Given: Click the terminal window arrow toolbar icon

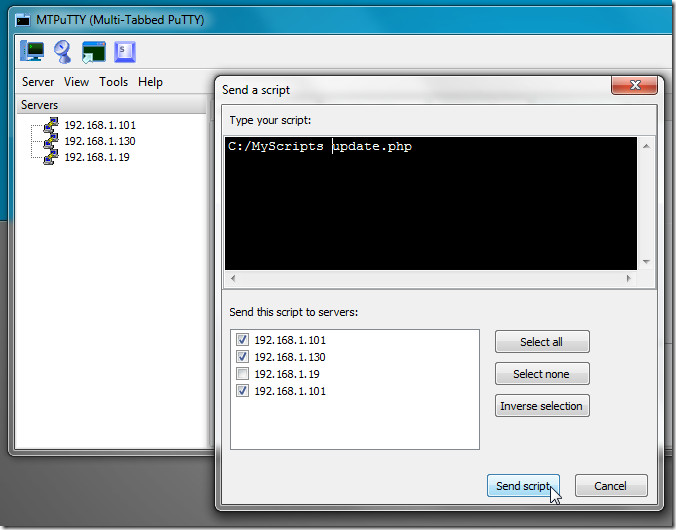Looking at the screenshot, I should pyautogui.click(x=94, y=52).
